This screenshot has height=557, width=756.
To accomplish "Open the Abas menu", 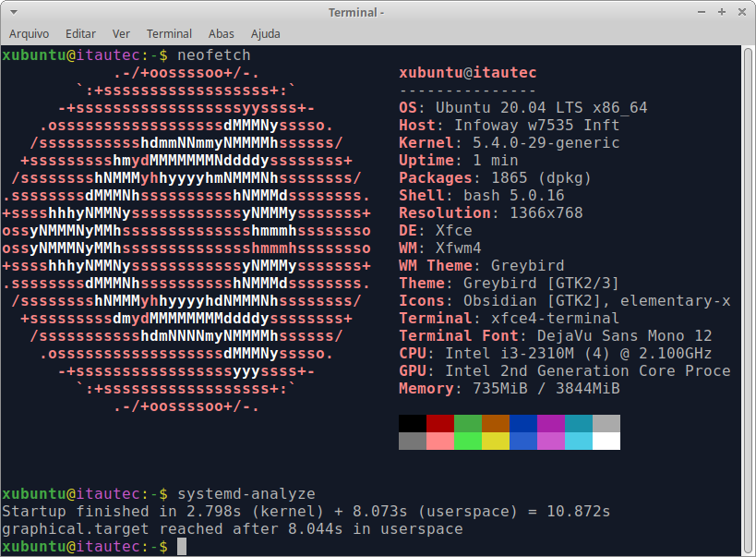I will (x=222, y=33).
